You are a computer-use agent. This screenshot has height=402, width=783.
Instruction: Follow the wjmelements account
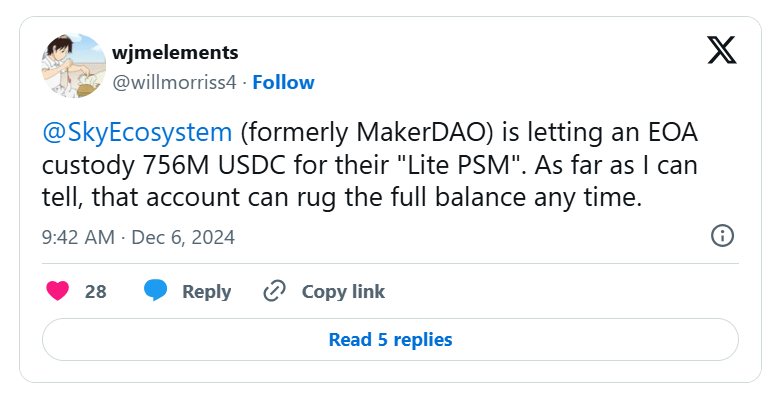[283, 82]
